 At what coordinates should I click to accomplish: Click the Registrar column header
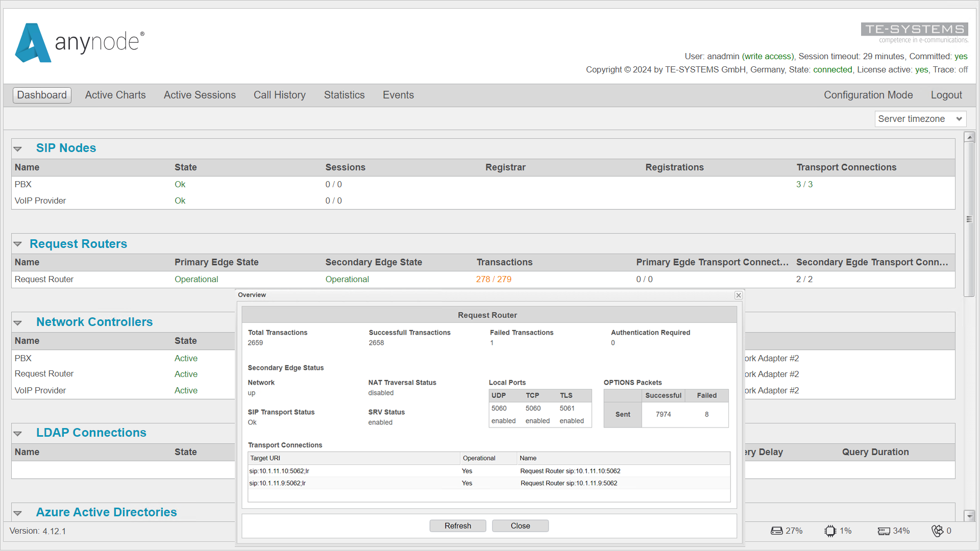505,168
